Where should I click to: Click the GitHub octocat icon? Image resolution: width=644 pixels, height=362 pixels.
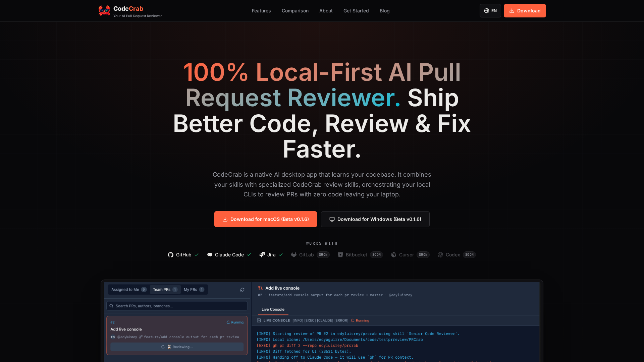tap(171, 255)
